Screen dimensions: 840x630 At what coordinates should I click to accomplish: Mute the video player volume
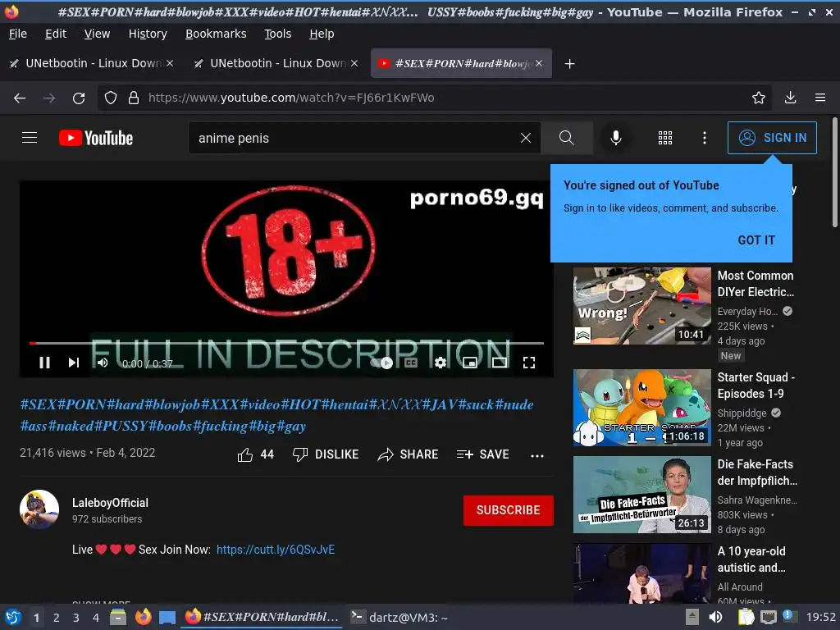coord(103,363)
